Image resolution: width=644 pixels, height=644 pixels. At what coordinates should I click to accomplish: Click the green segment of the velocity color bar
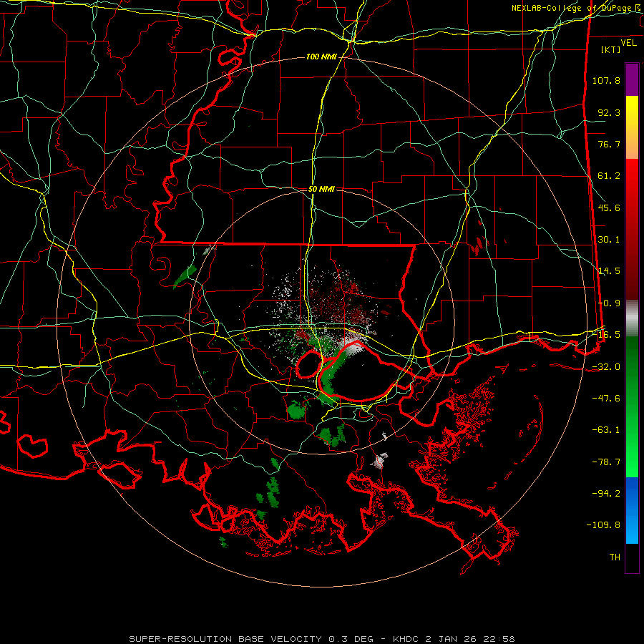(632, 406)
